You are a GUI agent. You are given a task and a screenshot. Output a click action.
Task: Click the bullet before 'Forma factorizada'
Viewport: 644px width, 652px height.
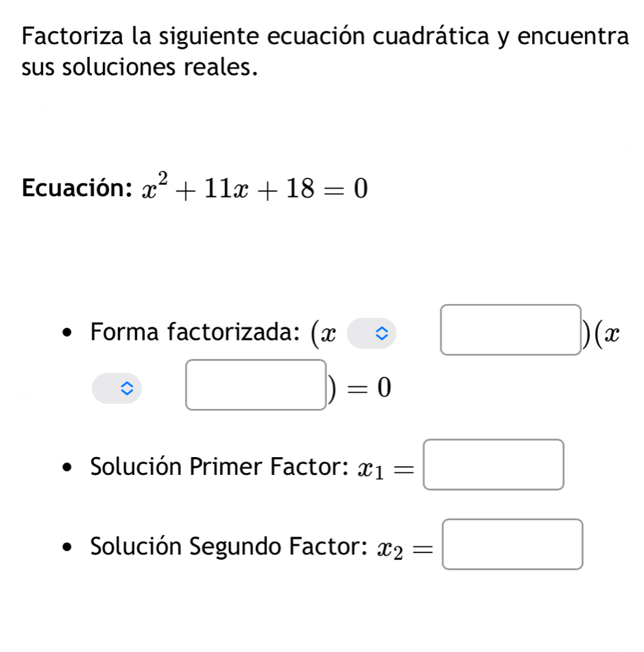click(x=66, y=335)
